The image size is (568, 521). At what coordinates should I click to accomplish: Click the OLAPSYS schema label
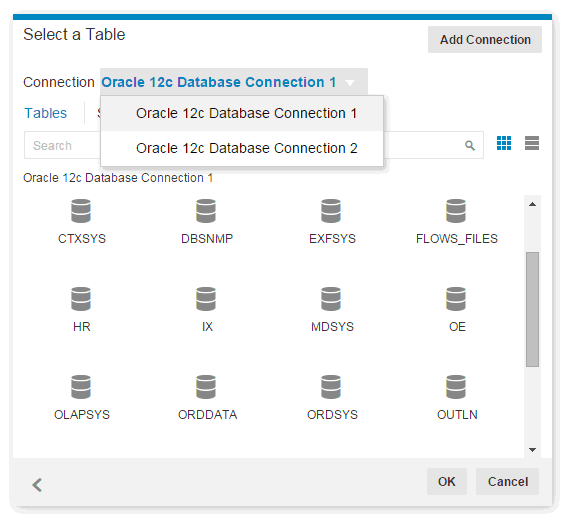(x=82, y=414)
